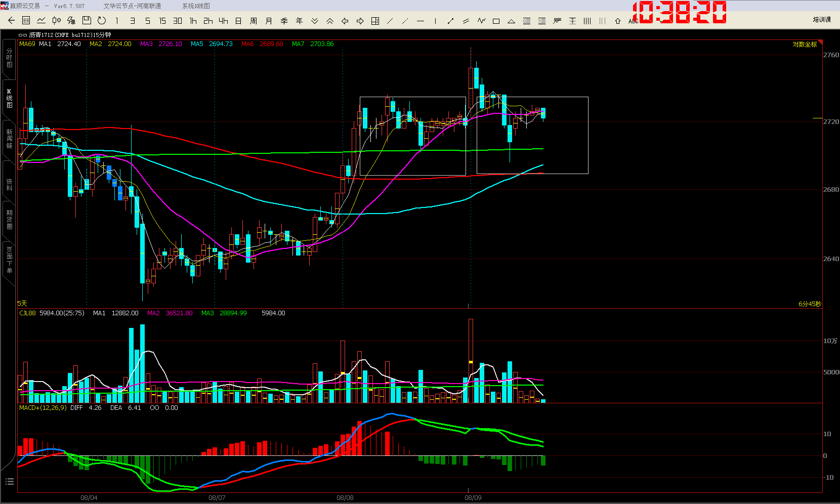
Task: Open the 新闻链 side tab
Action: coord(9,139)
